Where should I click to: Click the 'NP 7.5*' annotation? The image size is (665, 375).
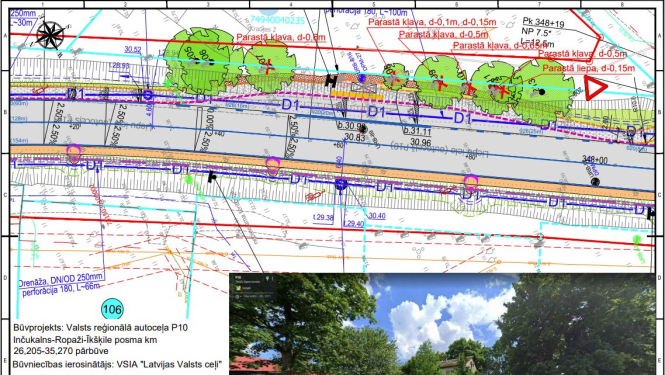536,33
